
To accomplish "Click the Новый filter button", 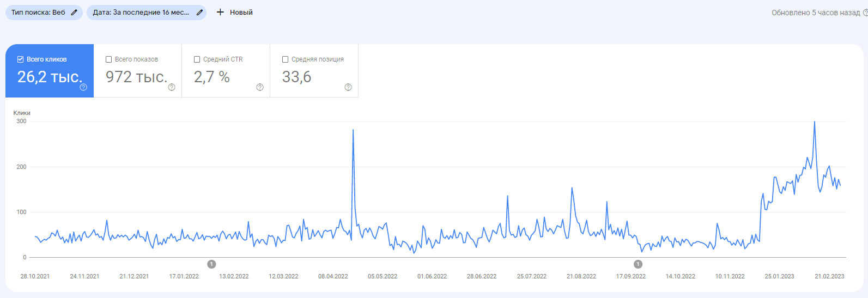I will coord(234,12).
